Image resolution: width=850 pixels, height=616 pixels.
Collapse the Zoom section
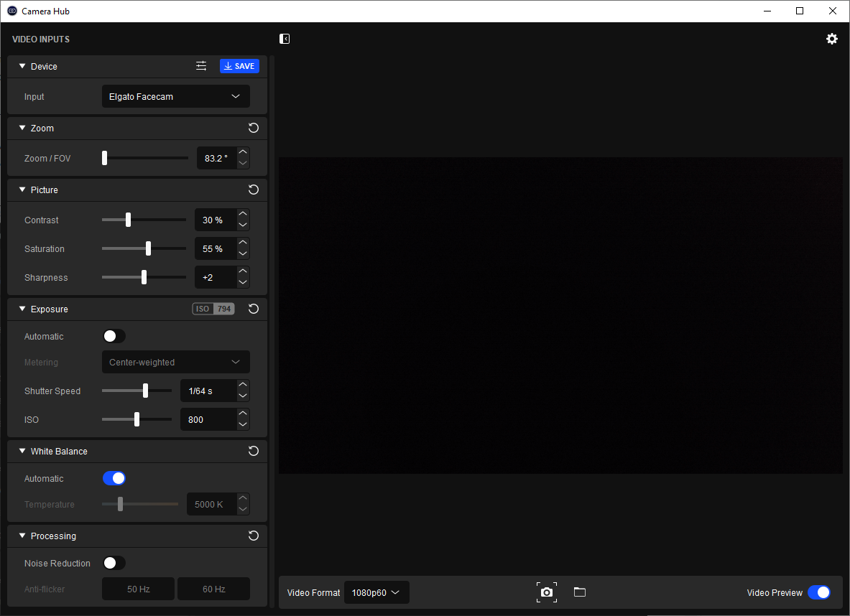22,128
